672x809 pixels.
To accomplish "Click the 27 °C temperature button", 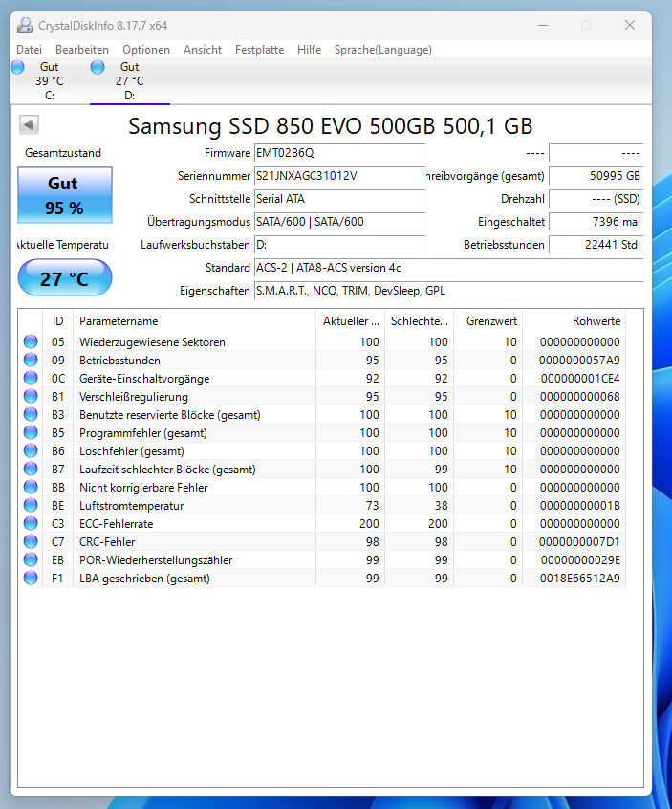I will pyautogui.click(x=65, y=278).
